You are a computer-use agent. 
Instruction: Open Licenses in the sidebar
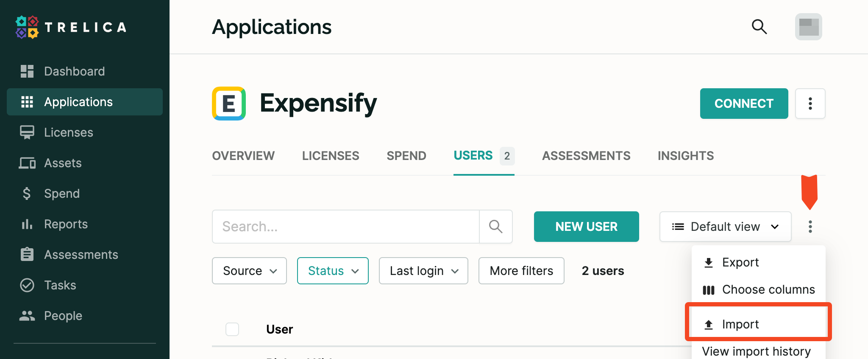click(x=85, y=132)
